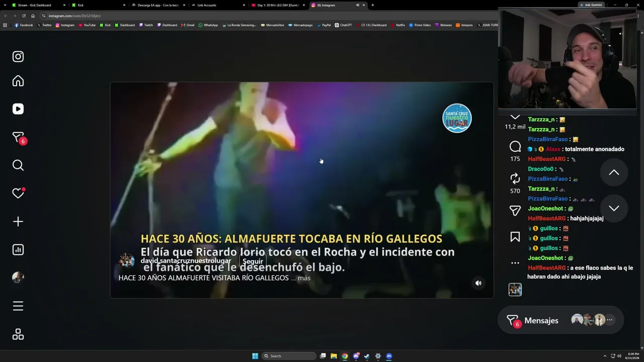Open the Reels section in the sidebar
Screen dimensions: 644x362
(18, 109)
